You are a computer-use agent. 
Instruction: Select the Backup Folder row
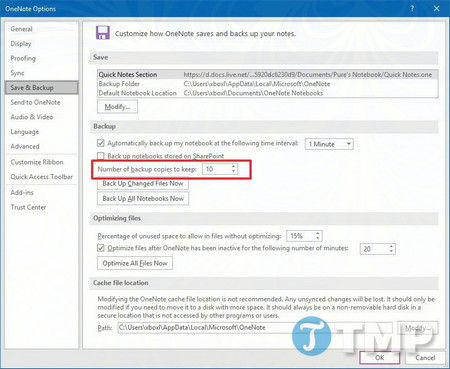click(x=267, y=84)
